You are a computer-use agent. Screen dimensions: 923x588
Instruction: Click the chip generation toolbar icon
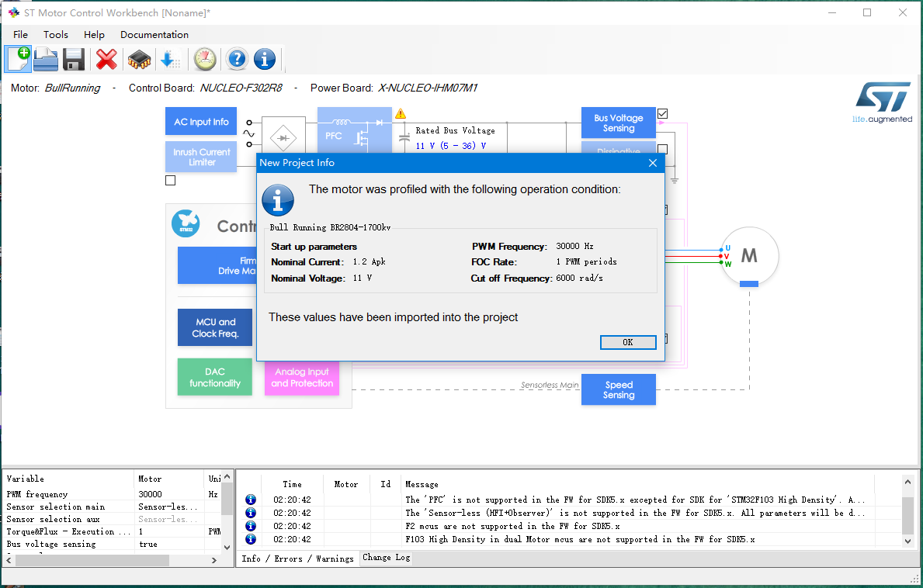140,60
